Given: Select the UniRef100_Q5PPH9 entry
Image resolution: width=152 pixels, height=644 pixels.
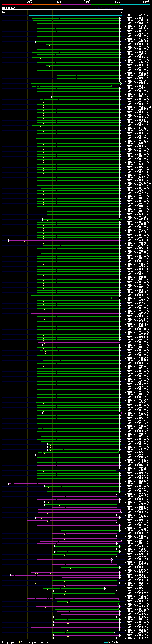Looking at the screenshot, I should (136, 300).
